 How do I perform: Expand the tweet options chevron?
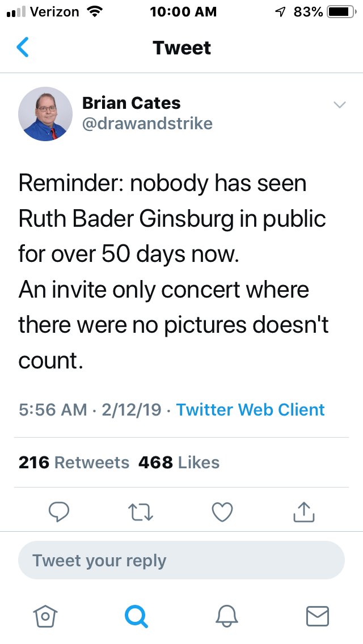[x=339, y=105]
